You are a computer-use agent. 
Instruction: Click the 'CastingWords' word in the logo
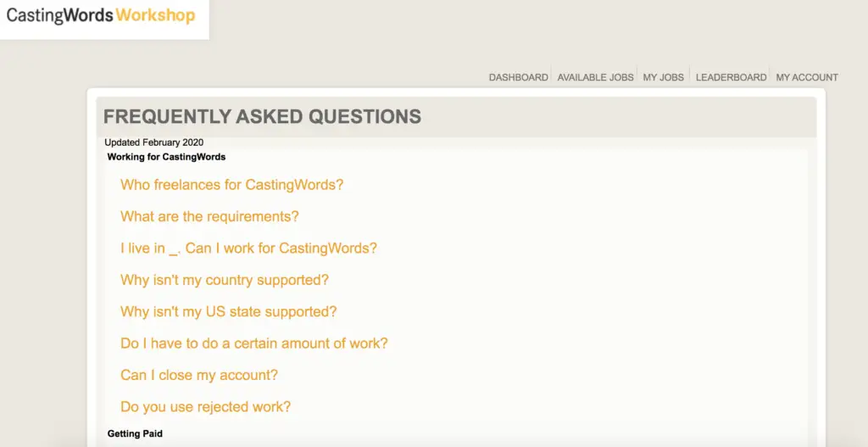pos(60,15)
